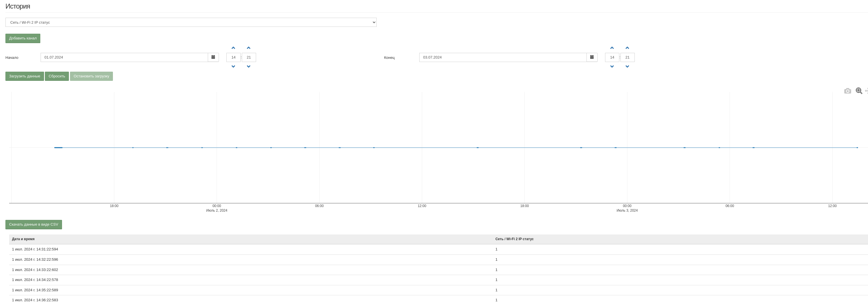
Task: Reset the form with Сбросить
Action: (57, 76)
